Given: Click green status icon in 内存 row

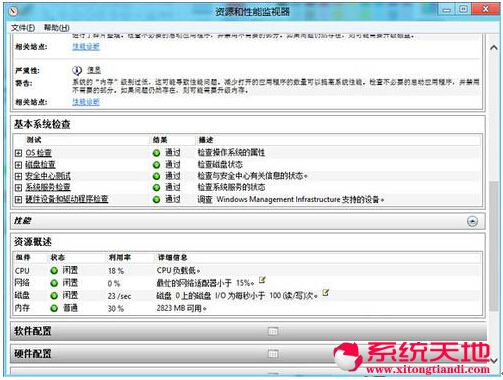Looking at the screenshot, I should pyautogui.click(x=54, y=308).
